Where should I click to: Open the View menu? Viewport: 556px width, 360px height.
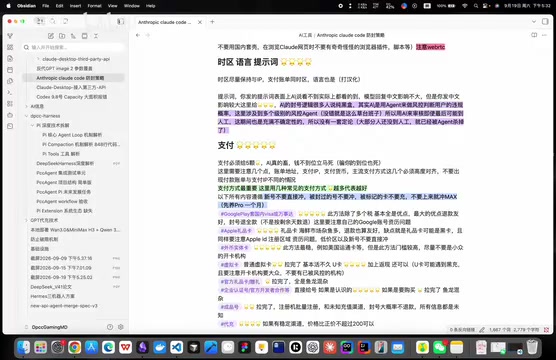[x=112, y=6]
